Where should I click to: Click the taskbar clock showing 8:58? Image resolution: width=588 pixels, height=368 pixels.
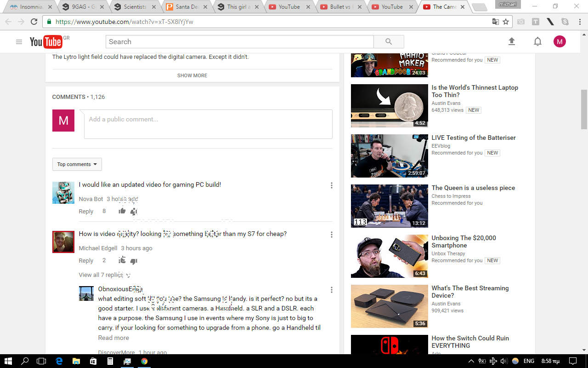click(x=550, y=361)
